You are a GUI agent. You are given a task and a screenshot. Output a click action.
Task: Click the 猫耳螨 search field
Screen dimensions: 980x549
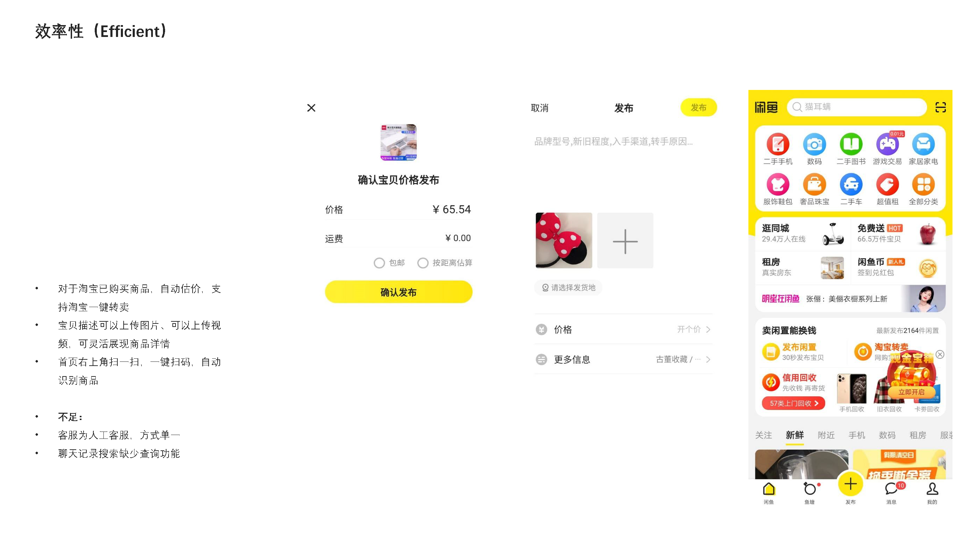click(856, 107)
